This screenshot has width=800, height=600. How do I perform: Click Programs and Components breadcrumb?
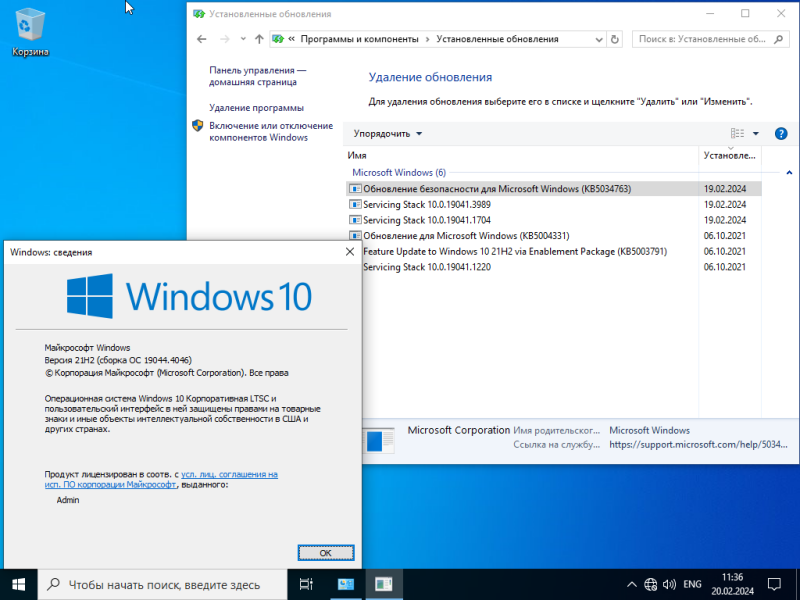(x=359, y=39)
